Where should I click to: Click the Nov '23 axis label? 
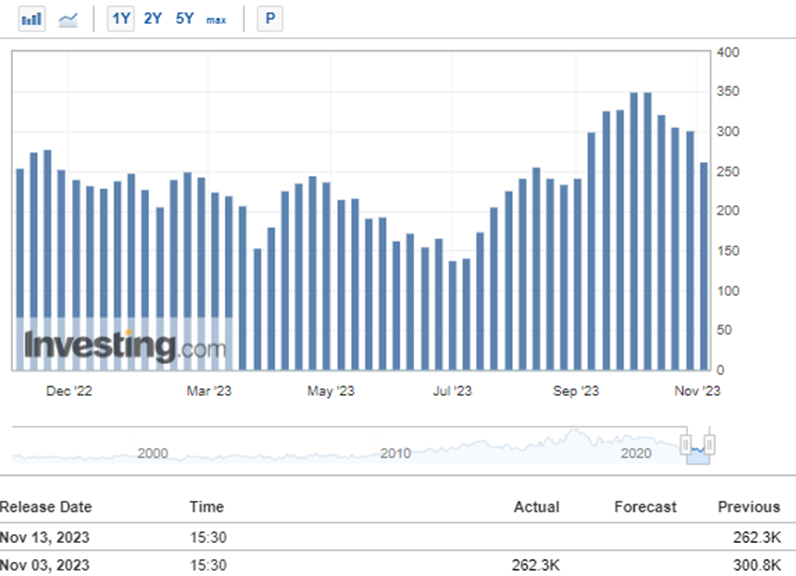point(697,391)
